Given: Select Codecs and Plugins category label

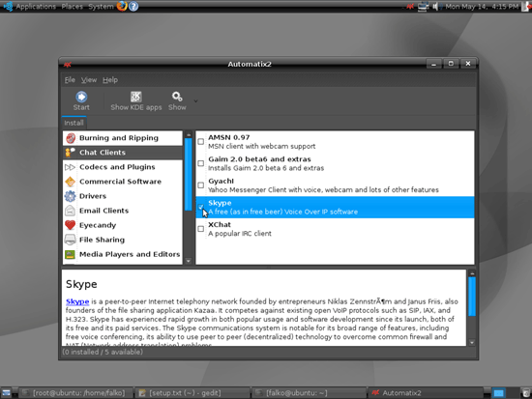Looking at the screenshot, I should (117, 167).
